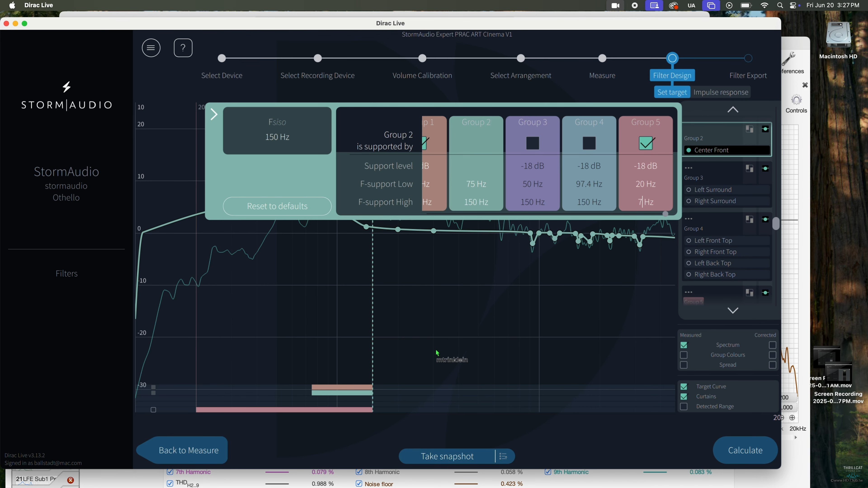Open snapshot list icon beside Take snapshot
Viewport: 868px width, 488px height.
[503, 456]
